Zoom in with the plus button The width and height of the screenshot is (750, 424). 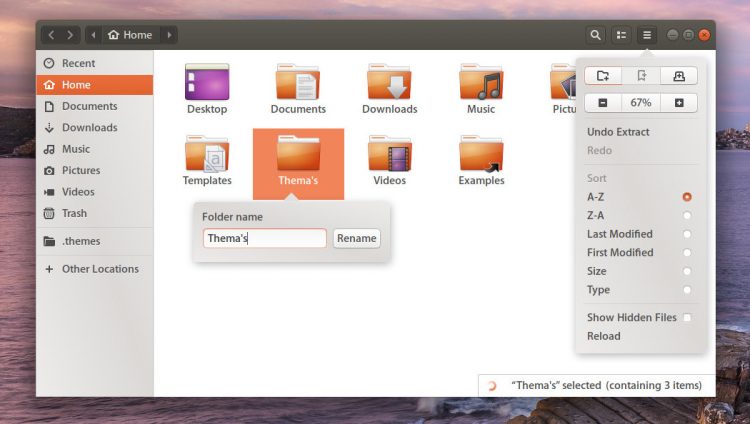pos(679,103)
